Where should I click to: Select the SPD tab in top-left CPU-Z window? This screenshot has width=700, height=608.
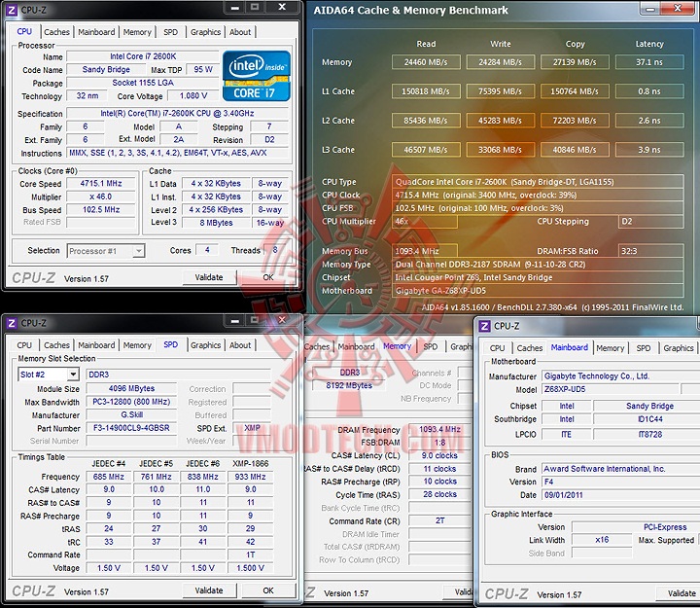(x=170, y=32)
